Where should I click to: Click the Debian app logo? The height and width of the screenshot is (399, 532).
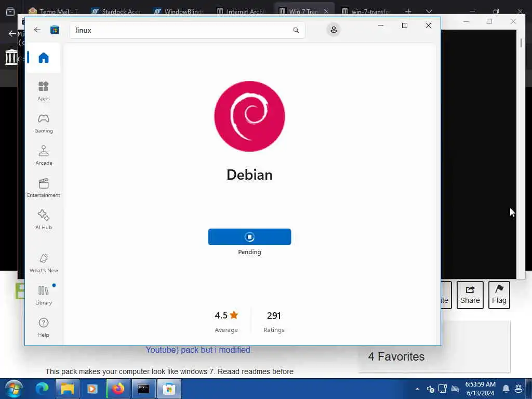249,116
